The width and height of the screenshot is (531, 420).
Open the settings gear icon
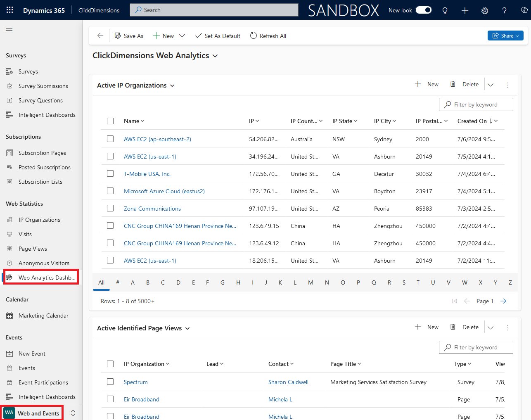click(x=485, y=10)
